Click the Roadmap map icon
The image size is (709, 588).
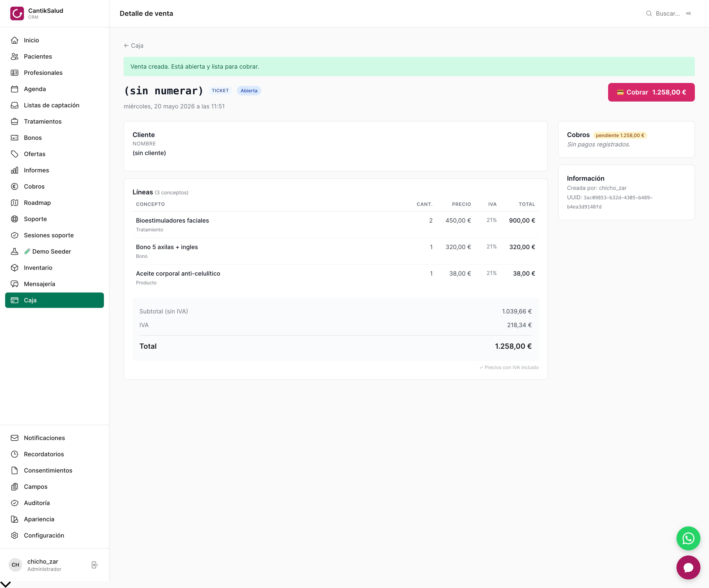[15, 202]
